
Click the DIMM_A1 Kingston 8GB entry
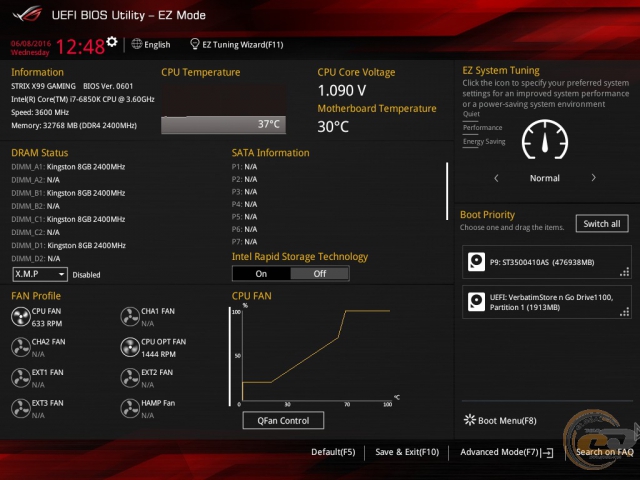tap(68, 167)
